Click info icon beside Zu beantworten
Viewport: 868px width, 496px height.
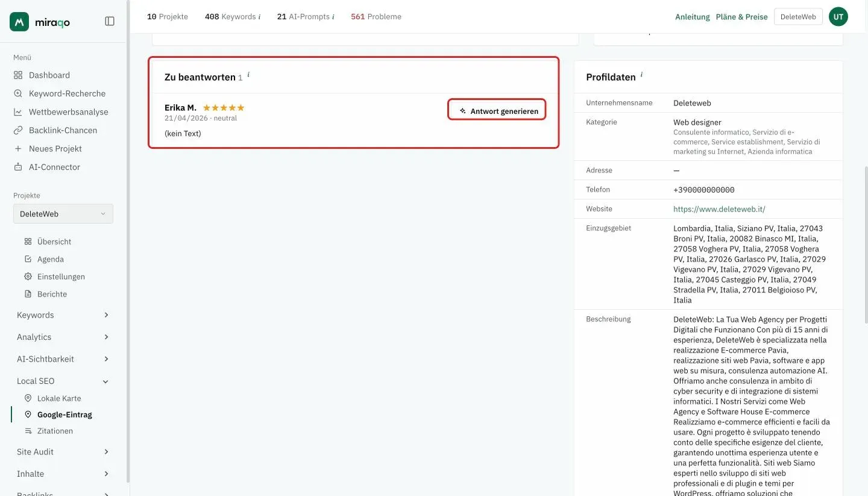click(248, 75)
